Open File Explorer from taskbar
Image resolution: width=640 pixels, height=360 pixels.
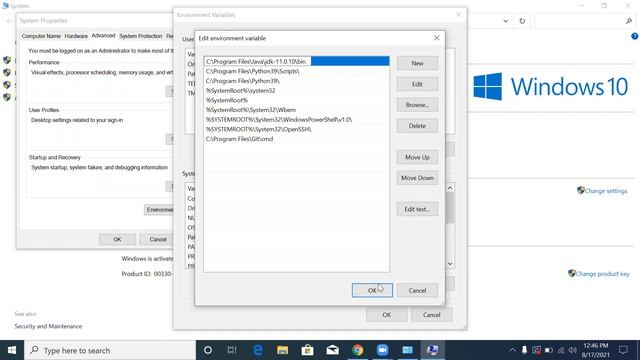[282, 350]
